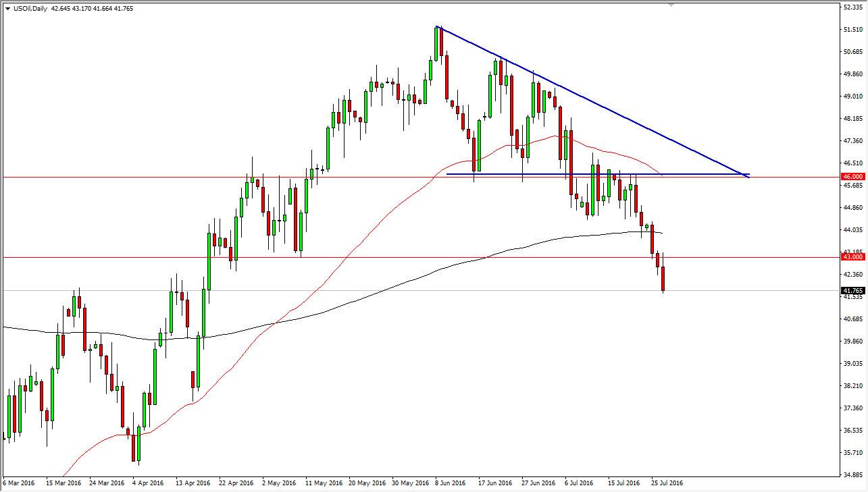The height and width of the screenshot is (492, 868).
Task: Click the small triangle before USOil,Daily
Action: (7, 9)
